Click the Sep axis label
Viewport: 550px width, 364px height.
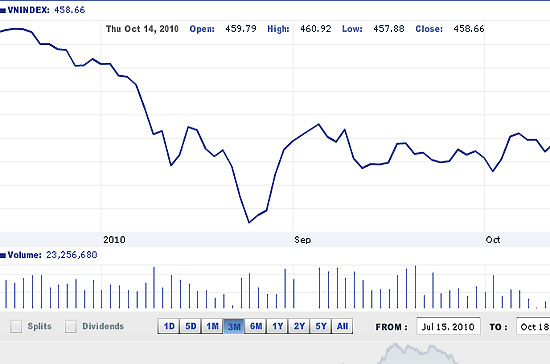coord(303,240)
